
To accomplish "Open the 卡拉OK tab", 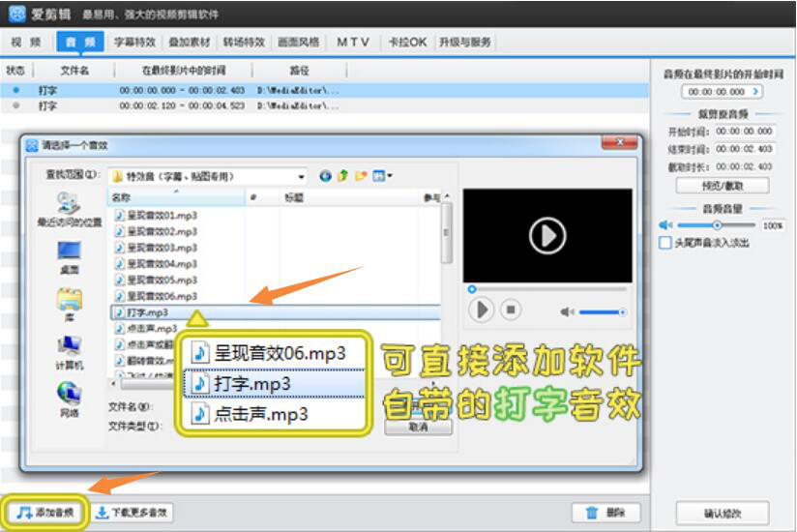I will click(407, 43).
